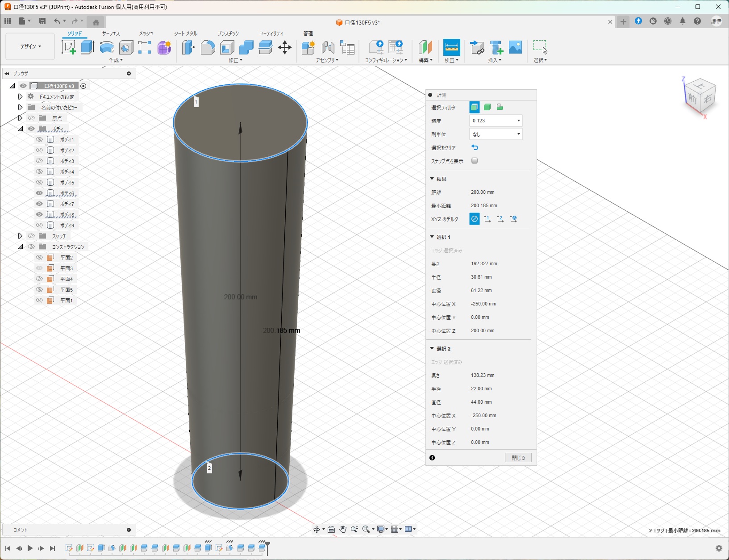729x560 pixels.
Task: Select the Extrude tool
Action: point(87,47)
